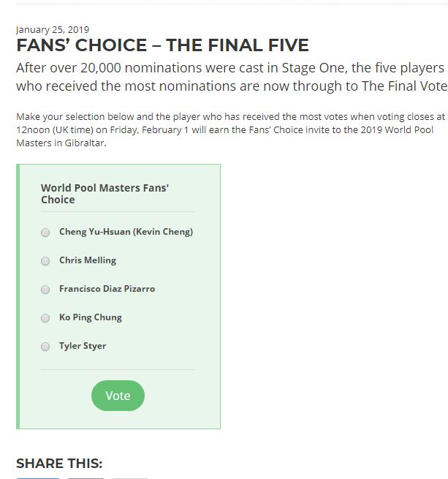This screenshot has width=448, height=479.
Task: Pick the Ko Ping Chung radio button
Action: (45, 318)
